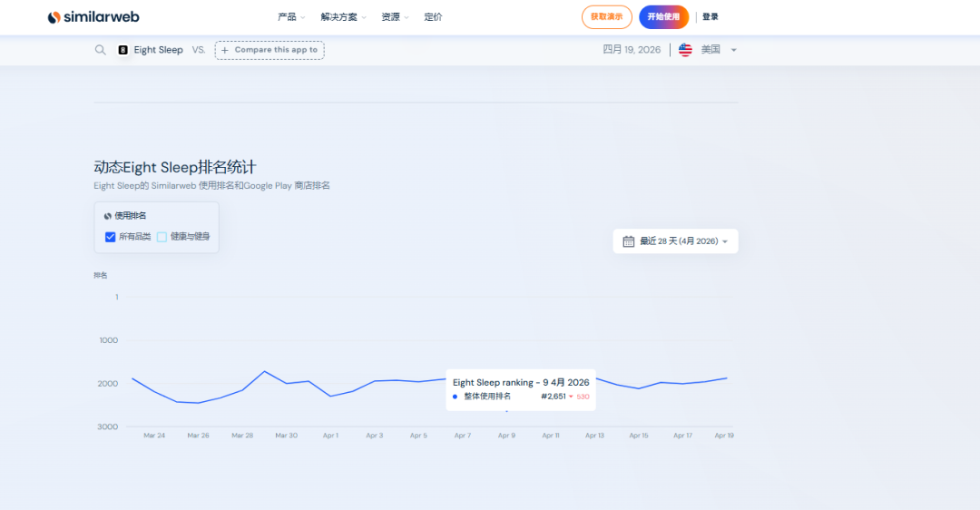Uncheck the 所有品类 checkbox
Screen dimensions: 980x510
tap(110, 237)
